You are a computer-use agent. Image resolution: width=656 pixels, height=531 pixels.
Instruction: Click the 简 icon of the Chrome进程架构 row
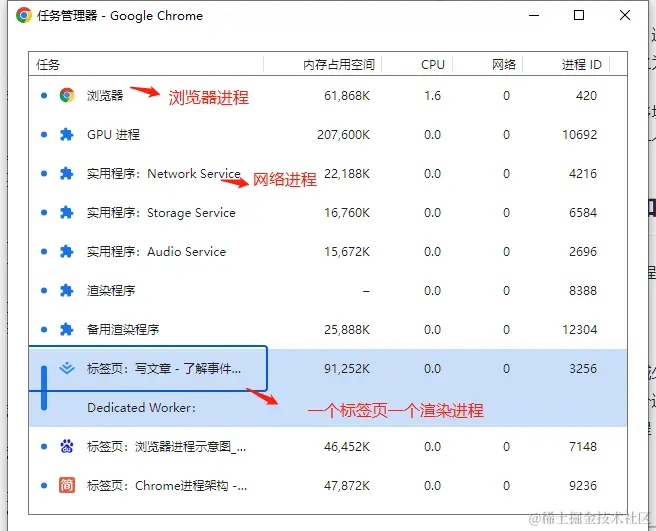click(67, 485)
